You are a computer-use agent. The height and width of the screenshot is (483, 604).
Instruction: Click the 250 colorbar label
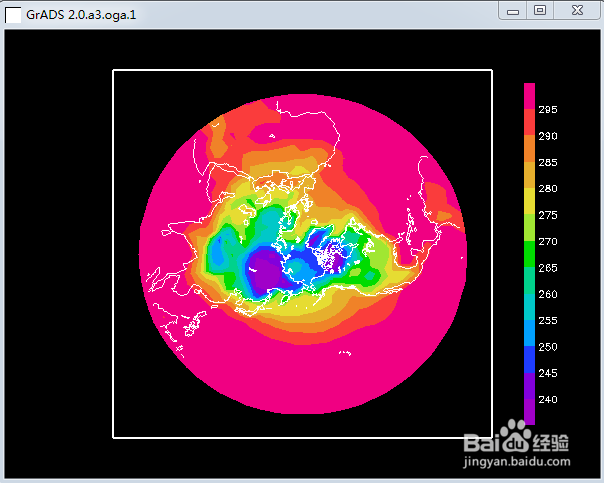548,347
